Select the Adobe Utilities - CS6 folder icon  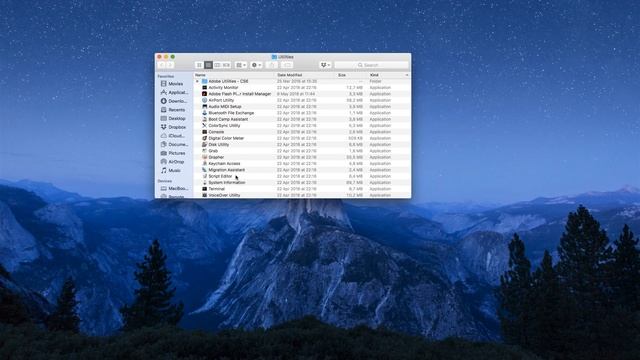tap(204, 81)
